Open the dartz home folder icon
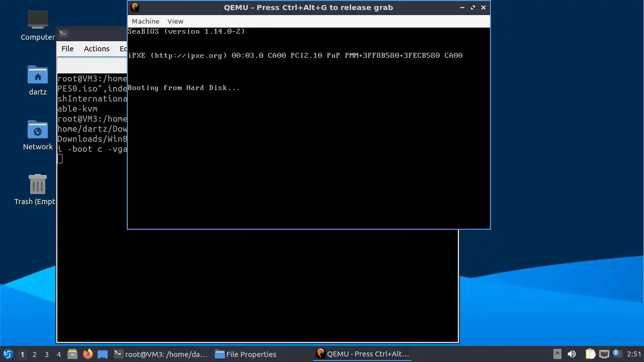Screen dimensions: 644x362 click(38, 80)
